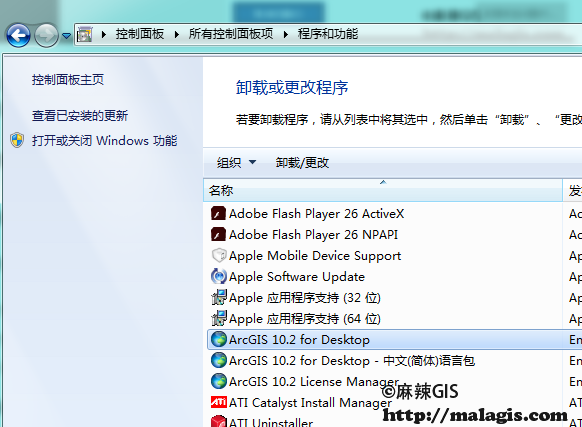Screen dimensions: 582x427
Task: Select ArcGIS 10.2 License Manager globe icon
Action: pyautogui.click(x=219, y=381)
